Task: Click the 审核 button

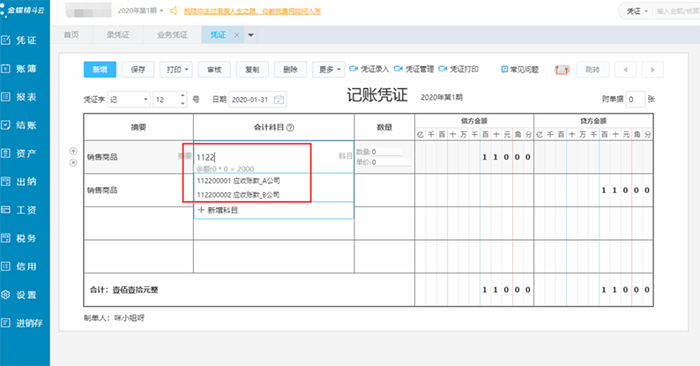Action: coord(214,70)
